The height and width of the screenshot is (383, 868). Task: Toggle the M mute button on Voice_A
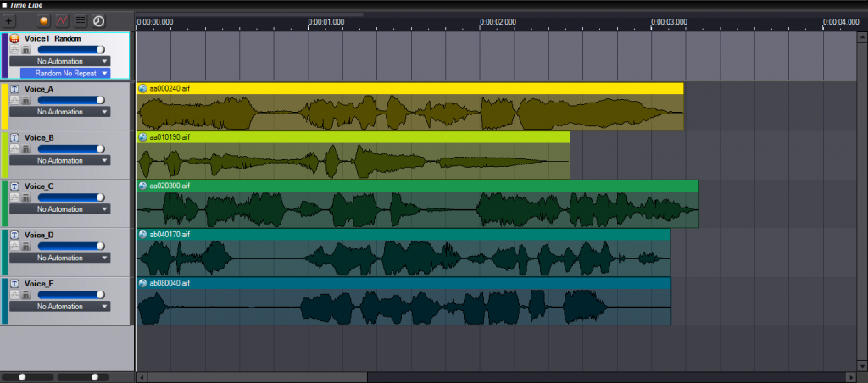25,100
